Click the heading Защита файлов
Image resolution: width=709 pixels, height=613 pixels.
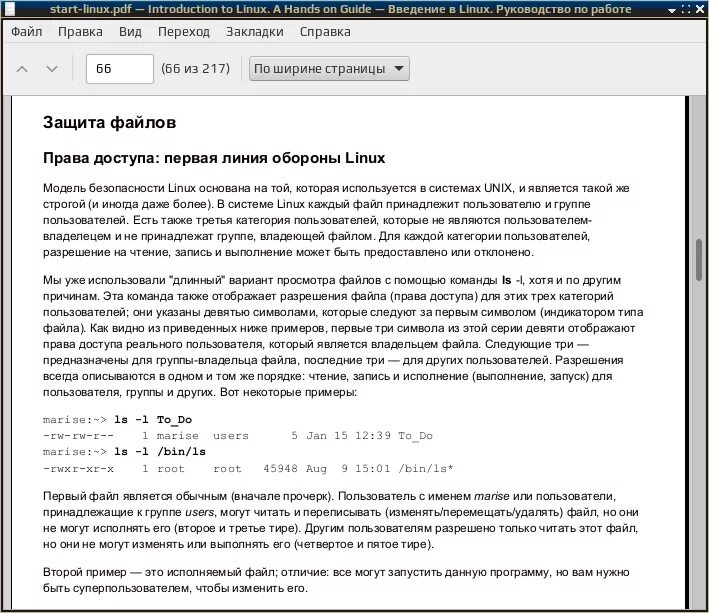(109, 123)
